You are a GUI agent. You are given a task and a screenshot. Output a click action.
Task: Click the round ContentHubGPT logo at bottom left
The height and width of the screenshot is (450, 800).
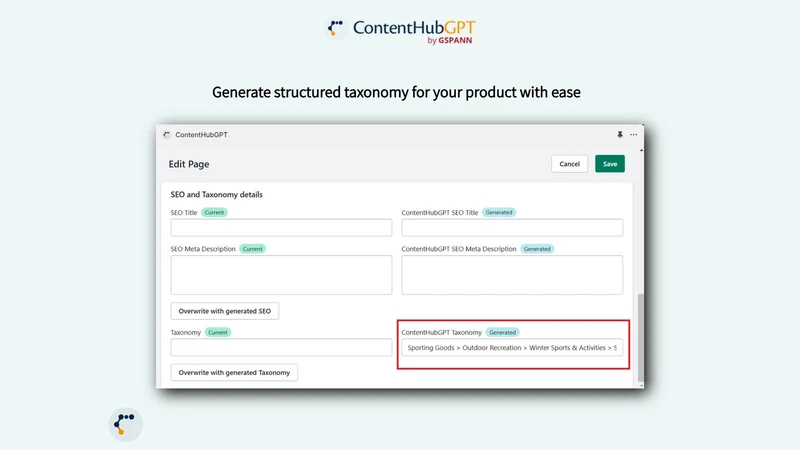coord(126,424)
